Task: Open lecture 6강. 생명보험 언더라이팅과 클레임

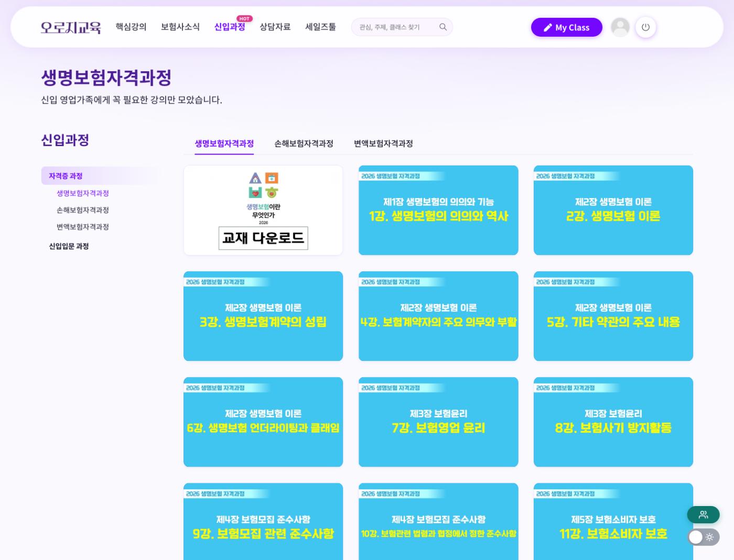Action: 263,422
